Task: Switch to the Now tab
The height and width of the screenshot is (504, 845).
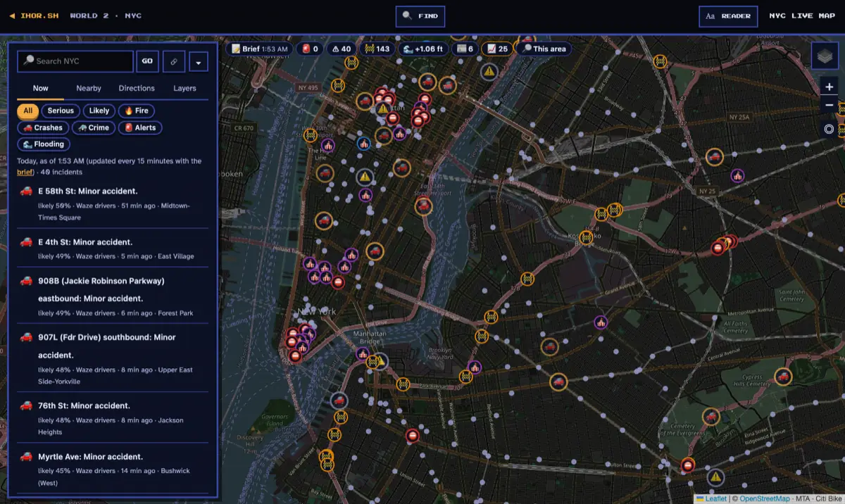Action: tap(41, 88)
